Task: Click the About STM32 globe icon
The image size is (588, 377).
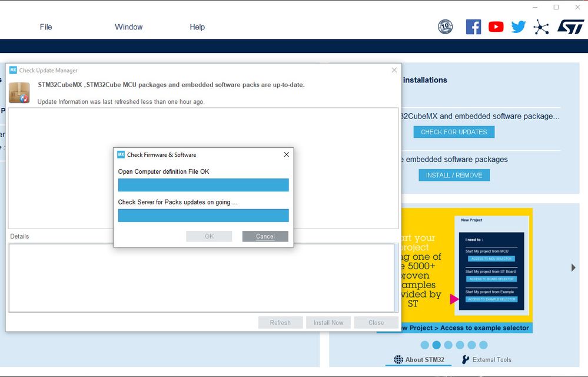Action: point(398,359)
